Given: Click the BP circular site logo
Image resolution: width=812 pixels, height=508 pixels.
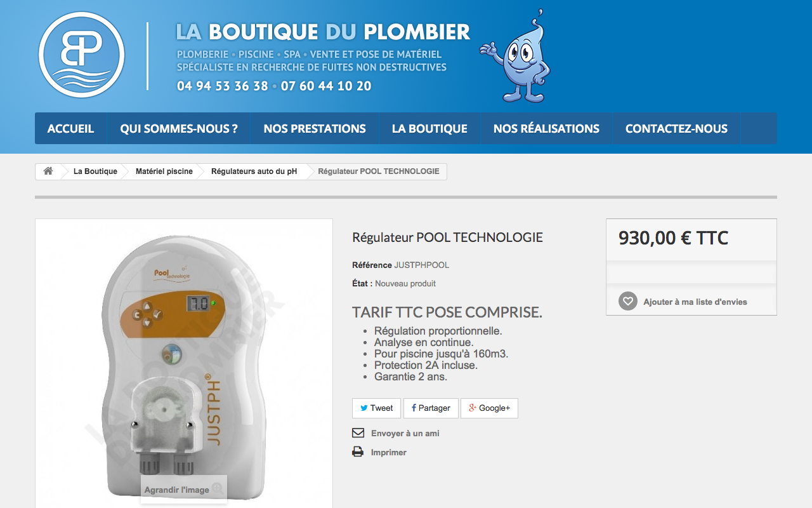Looking at the screenshot, I should click(81, 55).
